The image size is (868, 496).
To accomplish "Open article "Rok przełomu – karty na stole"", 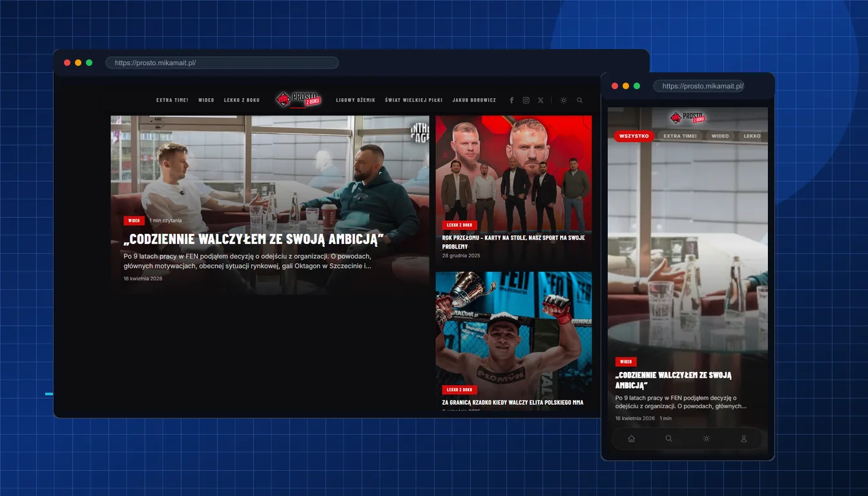I will click(x=513, y=242).
